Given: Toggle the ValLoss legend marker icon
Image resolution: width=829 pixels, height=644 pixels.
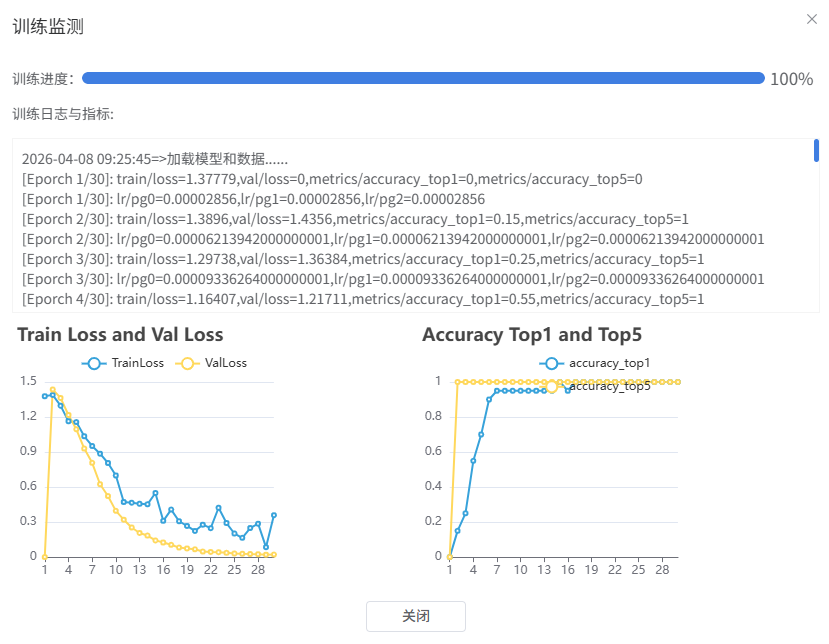Looking at the screenshot, I should click(187, 363).
